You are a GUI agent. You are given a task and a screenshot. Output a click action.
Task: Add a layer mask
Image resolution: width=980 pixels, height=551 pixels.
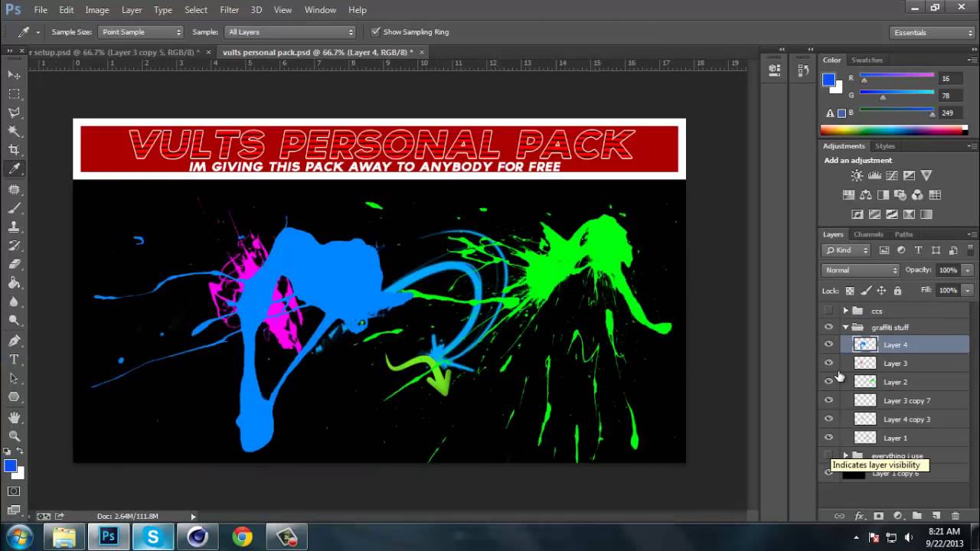(878, 517)
